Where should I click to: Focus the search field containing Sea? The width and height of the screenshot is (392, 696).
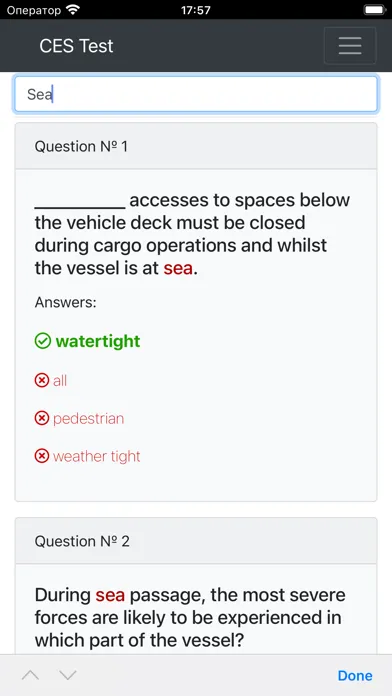coord(196,94)
